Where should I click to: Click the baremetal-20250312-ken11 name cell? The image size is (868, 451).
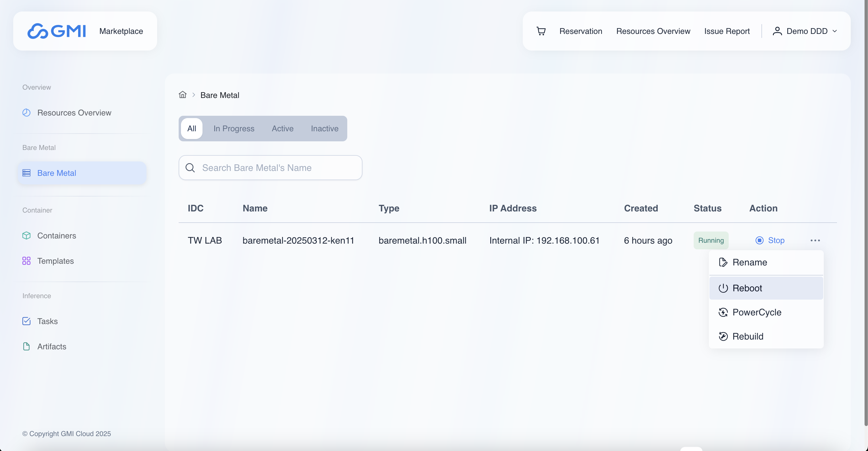point(298,240)
